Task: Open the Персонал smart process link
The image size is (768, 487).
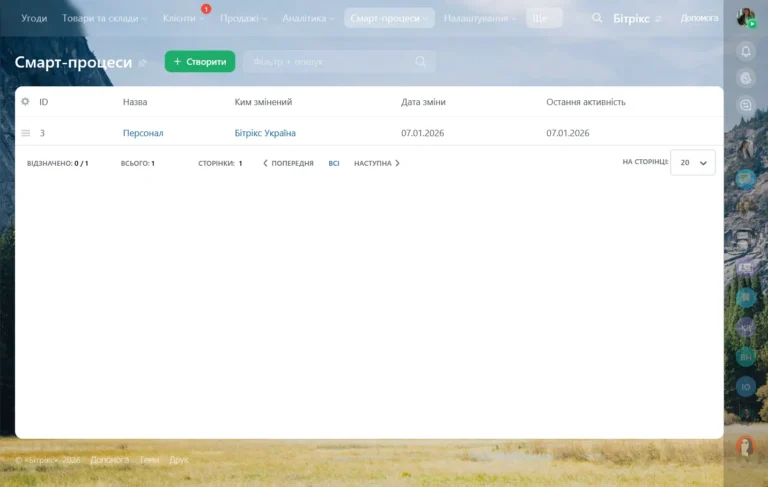Action: pyautogui.click(x=143, y=133)
